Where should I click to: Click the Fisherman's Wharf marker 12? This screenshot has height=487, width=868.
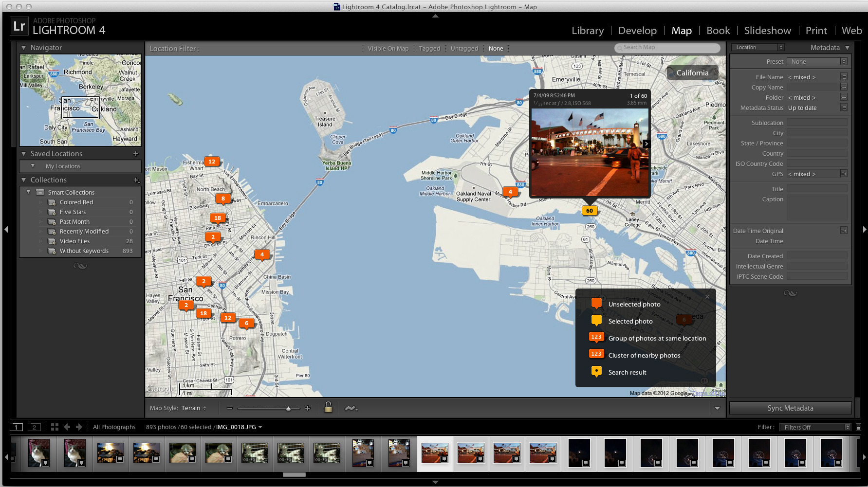tap(211, 162)
